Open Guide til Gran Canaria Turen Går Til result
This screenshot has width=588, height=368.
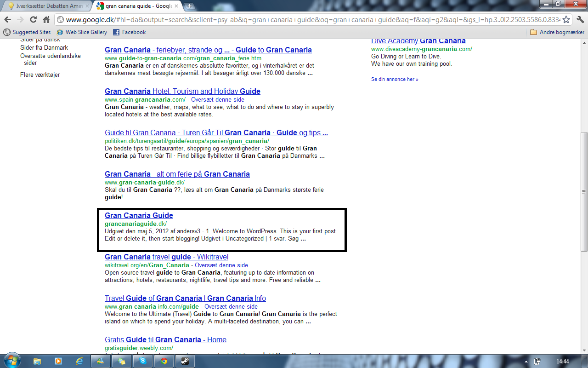point(216,132)
